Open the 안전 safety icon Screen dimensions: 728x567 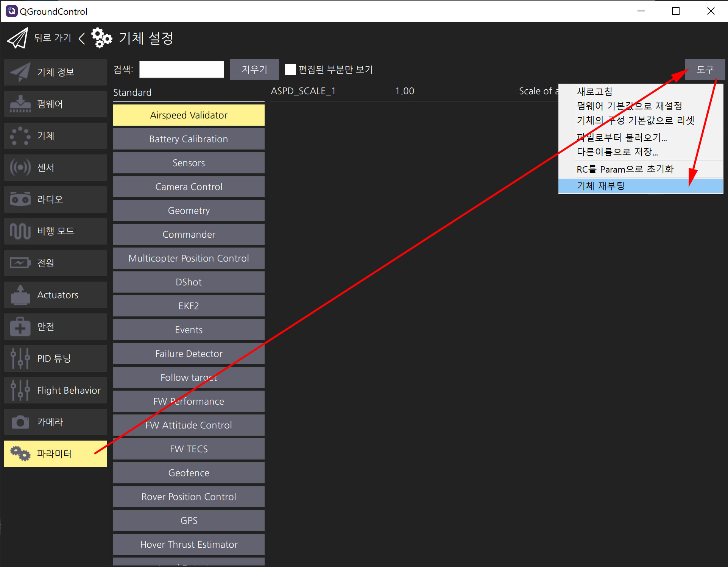(20, 326)
